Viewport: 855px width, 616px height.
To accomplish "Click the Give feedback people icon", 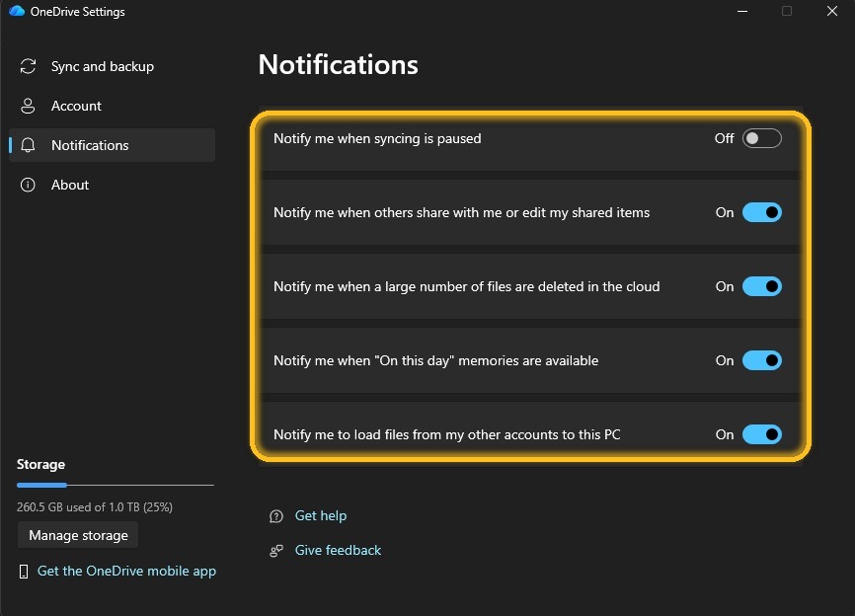I will (x=276, y=551).
